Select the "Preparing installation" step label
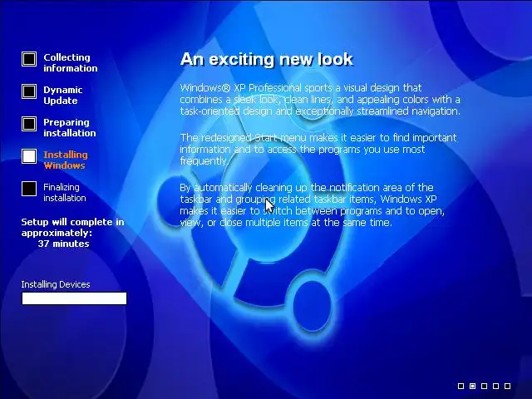 (70, 127)
